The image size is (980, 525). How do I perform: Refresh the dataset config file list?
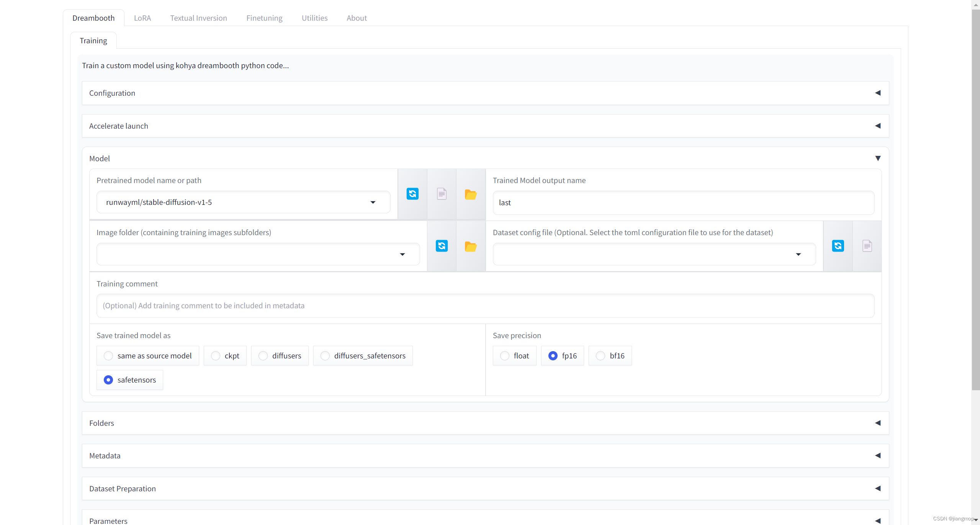coord(838,246)
